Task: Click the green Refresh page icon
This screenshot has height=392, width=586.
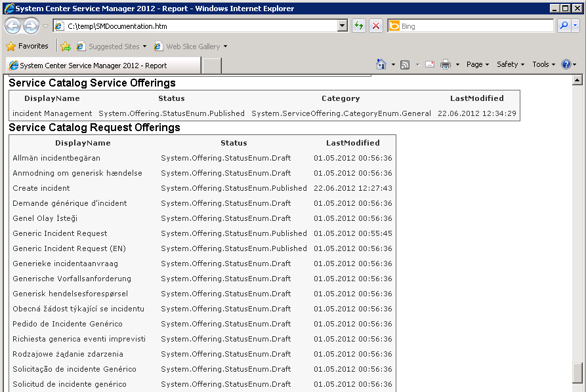Action: tap(359, 26)
